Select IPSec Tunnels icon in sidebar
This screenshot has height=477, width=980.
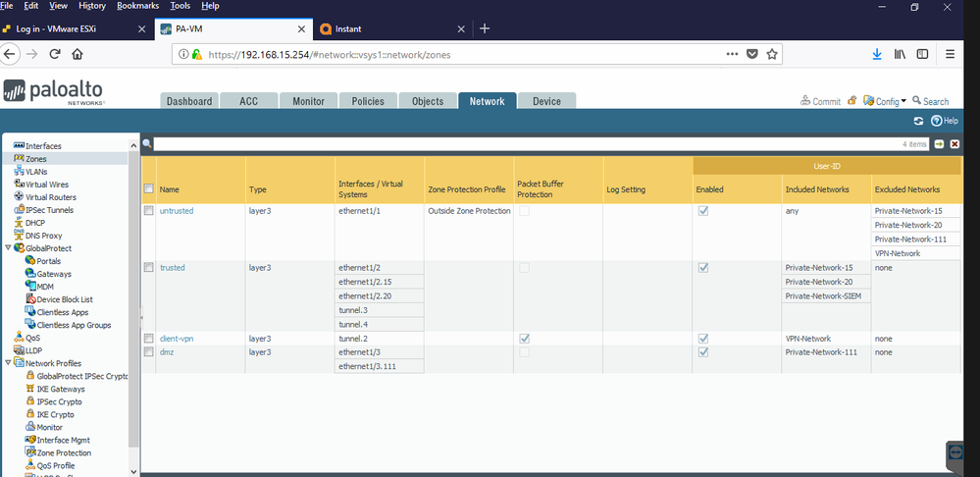(19, 210)
